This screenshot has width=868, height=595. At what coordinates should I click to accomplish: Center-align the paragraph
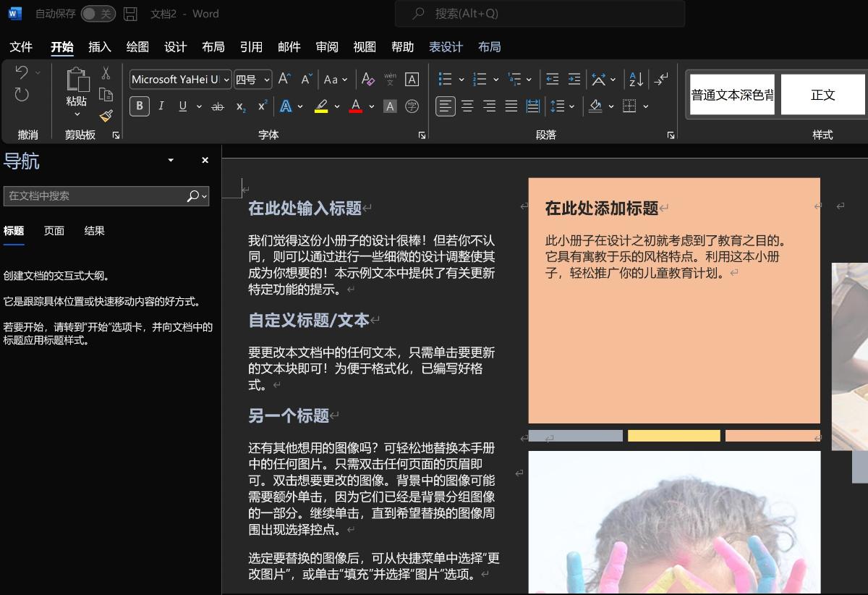467,106
